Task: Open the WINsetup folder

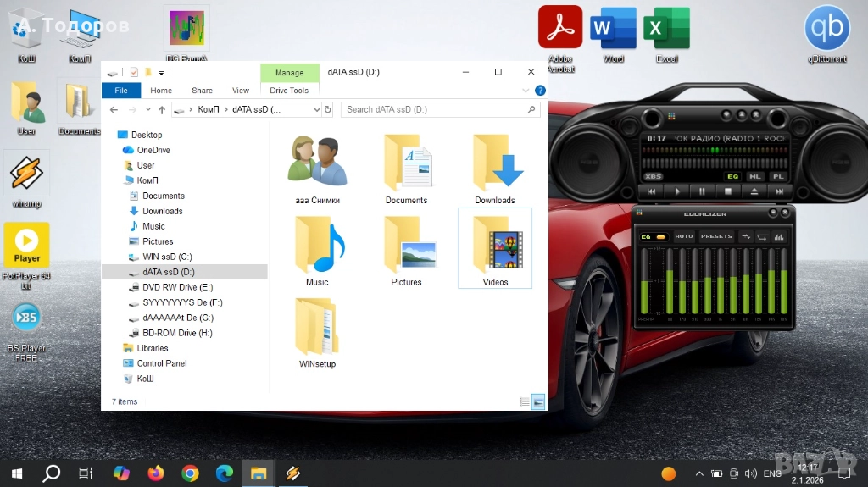Action: coord(317,333)
